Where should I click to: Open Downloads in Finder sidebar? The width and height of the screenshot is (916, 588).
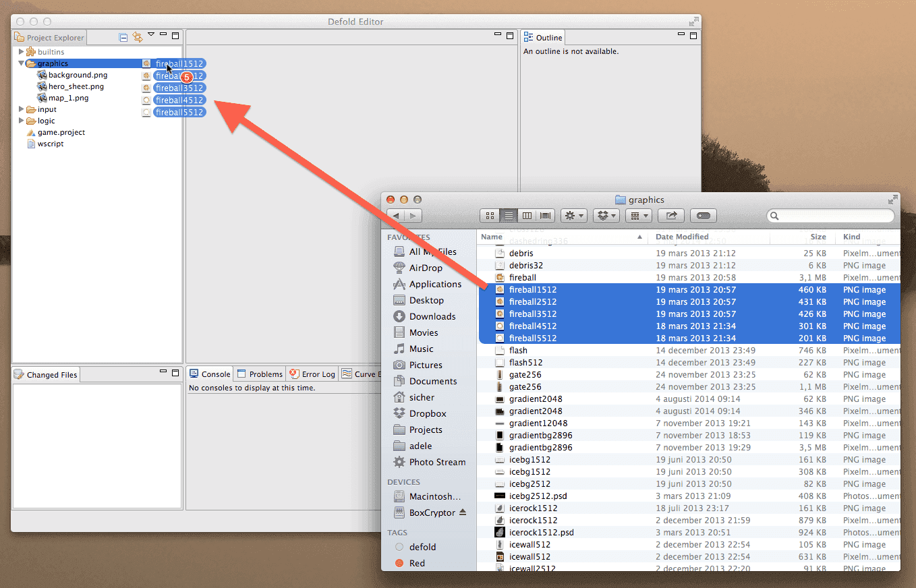click(432, 316)
